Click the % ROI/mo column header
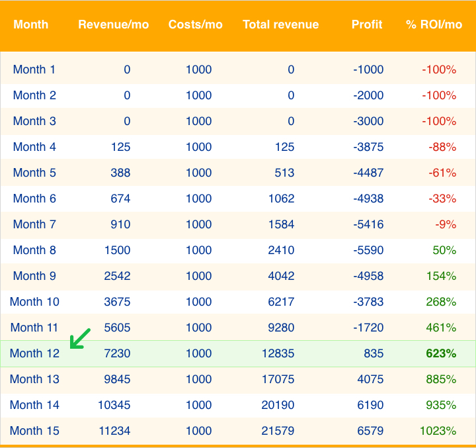The height and width of the screenshot is (448, 476). 434,24
